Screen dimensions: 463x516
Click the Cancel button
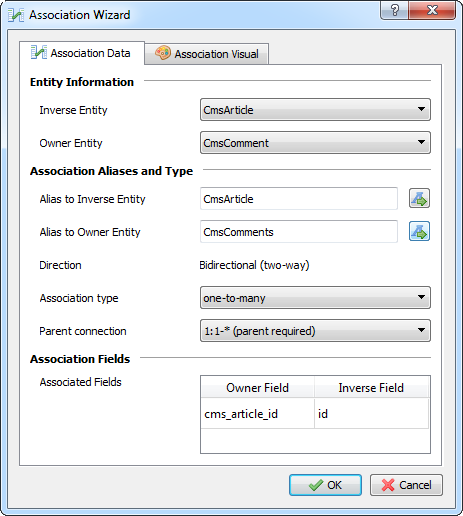tap(406, 485)
